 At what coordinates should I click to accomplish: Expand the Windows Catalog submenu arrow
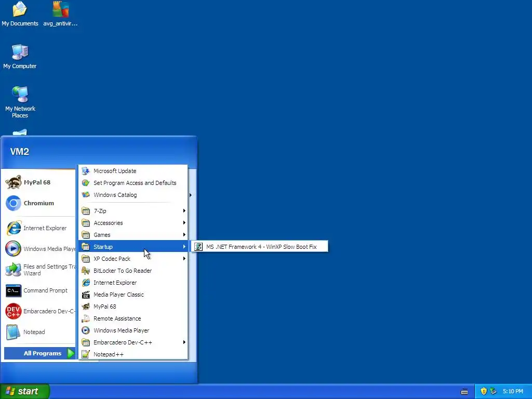191,195
